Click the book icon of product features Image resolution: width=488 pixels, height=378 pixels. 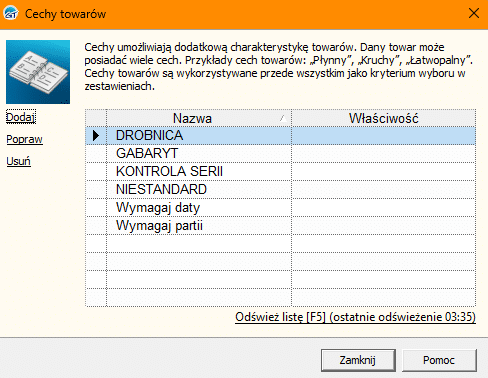[38, 72]
